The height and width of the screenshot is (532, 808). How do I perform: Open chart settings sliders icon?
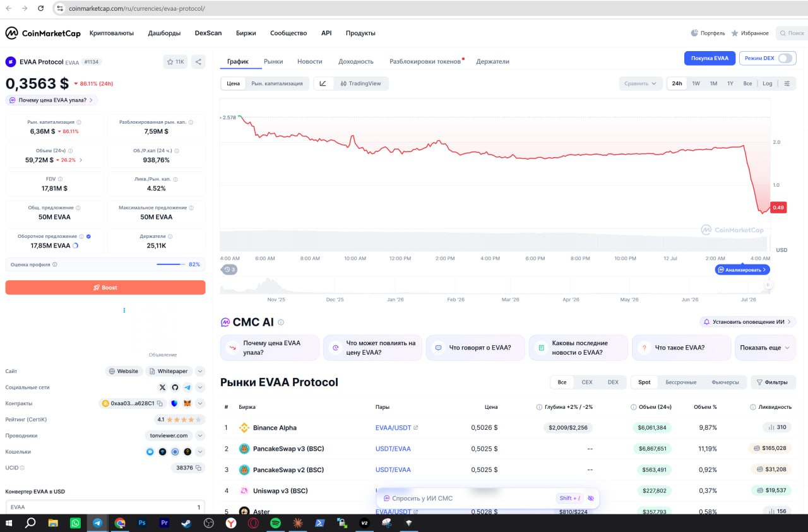[x=787, y=83]
